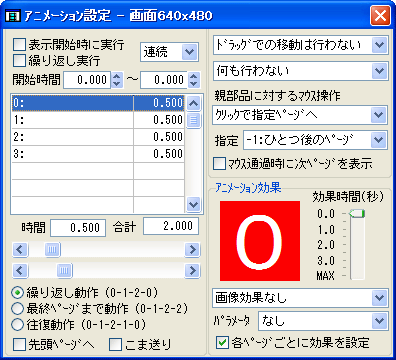Increase the second start-time range spinner
Screen dimensions: 396x360
(x=194, y=76)
